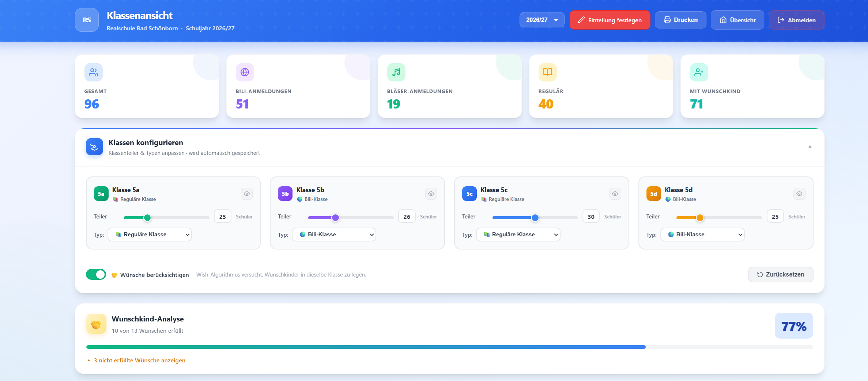Go to the Übersicht page
This screenshot has width=868, height=381.
737,20
